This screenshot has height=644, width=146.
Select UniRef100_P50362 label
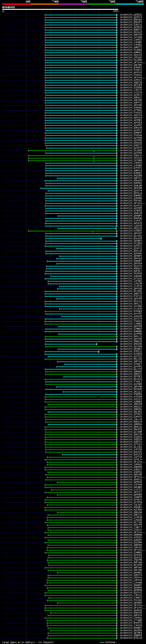[131, 201]
